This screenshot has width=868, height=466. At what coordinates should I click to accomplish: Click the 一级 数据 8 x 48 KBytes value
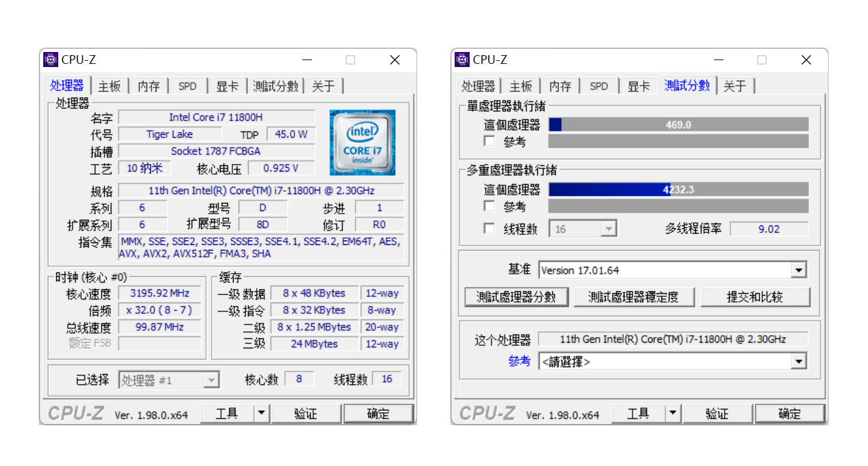(x=314, y=293)
